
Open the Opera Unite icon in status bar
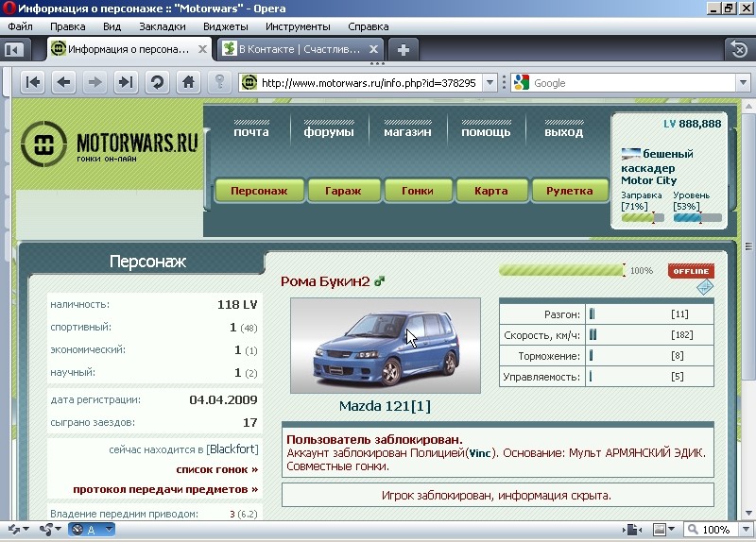point(46,530)
